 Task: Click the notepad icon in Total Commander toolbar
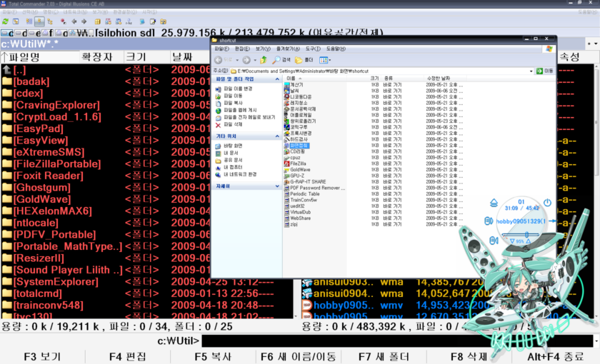point(153,21)
